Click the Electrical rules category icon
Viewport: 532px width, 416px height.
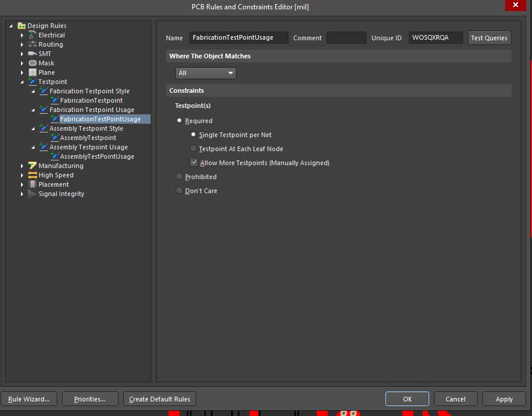pyautogui.click(x=33, y=35)
